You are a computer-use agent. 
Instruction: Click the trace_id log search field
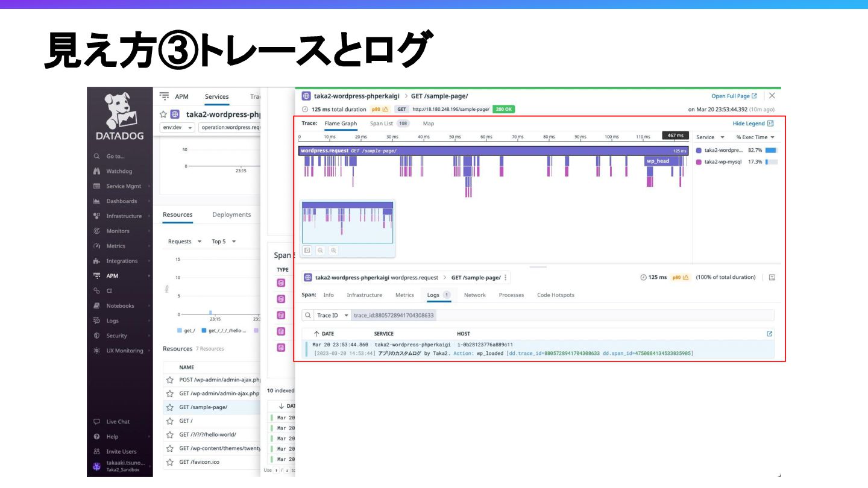coord(562,315)
